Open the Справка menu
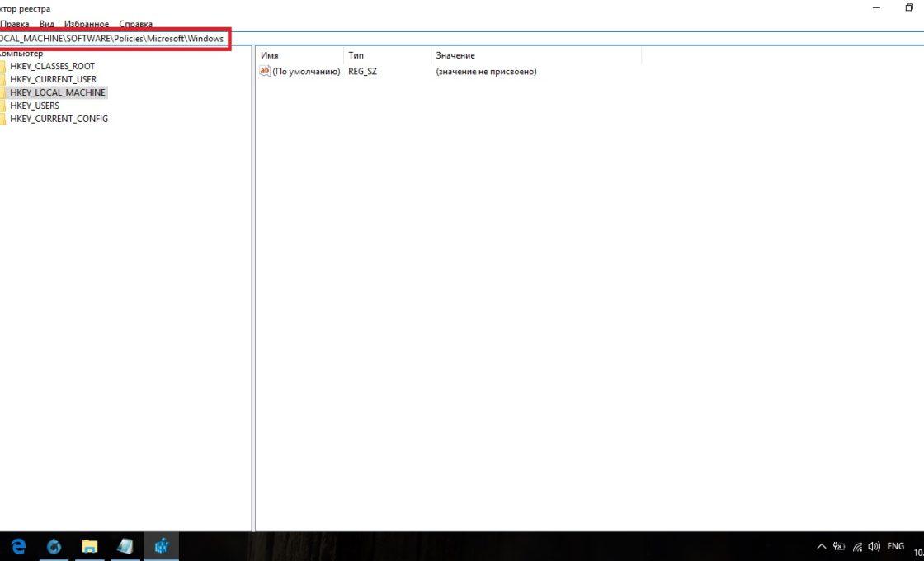This screenshot has height=561, width=924. 135,24
